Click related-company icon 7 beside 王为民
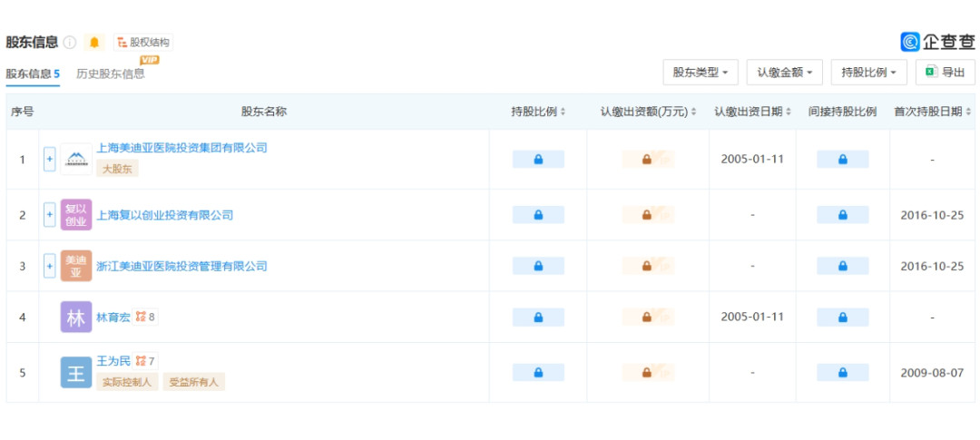 point(145,361)
